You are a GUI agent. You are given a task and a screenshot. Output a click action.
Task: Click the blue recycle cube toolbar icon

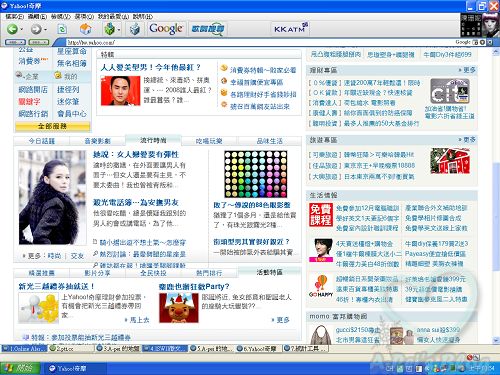tap(135, 29)
